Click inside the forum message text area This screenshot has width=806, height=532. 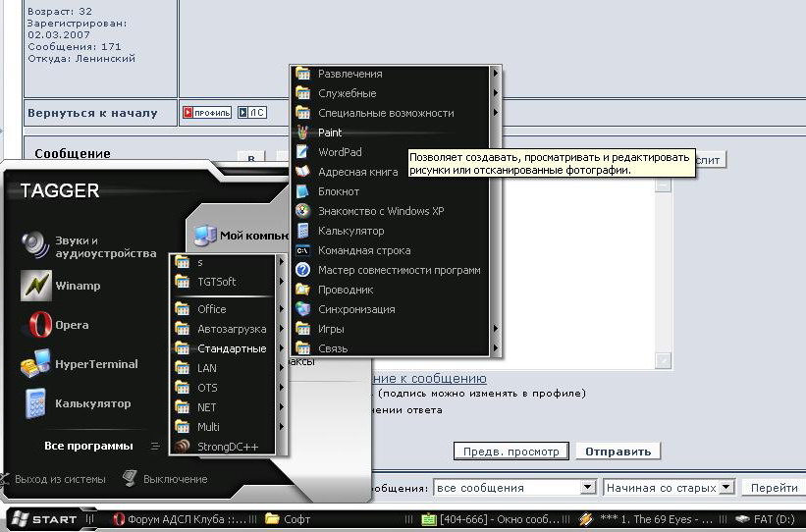tap(575, 273)
